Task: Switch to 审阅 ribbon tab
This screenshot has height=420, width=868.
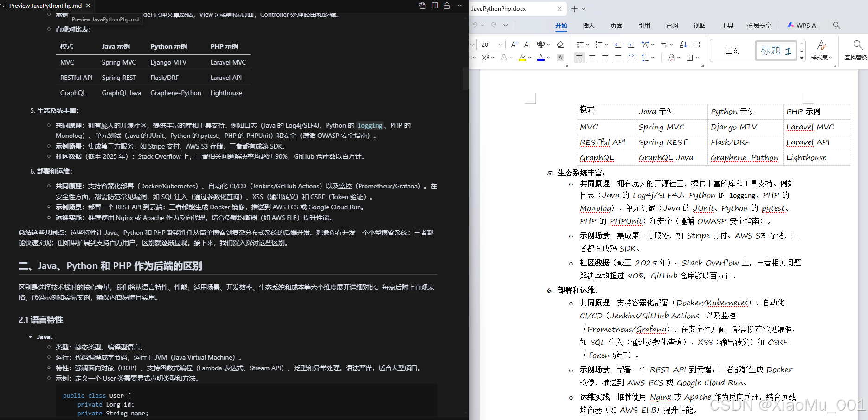Action: (x=672, y=26)
